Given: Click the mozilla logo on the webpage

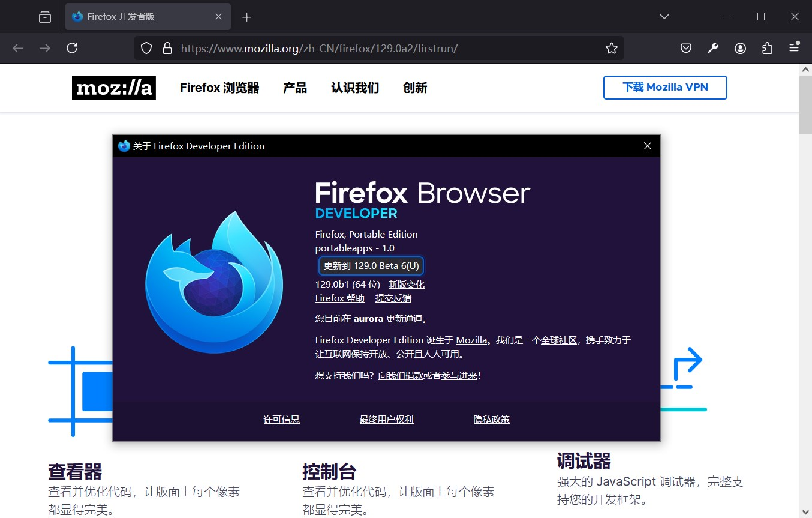Looking at the screenshot, I should (113, 88).
